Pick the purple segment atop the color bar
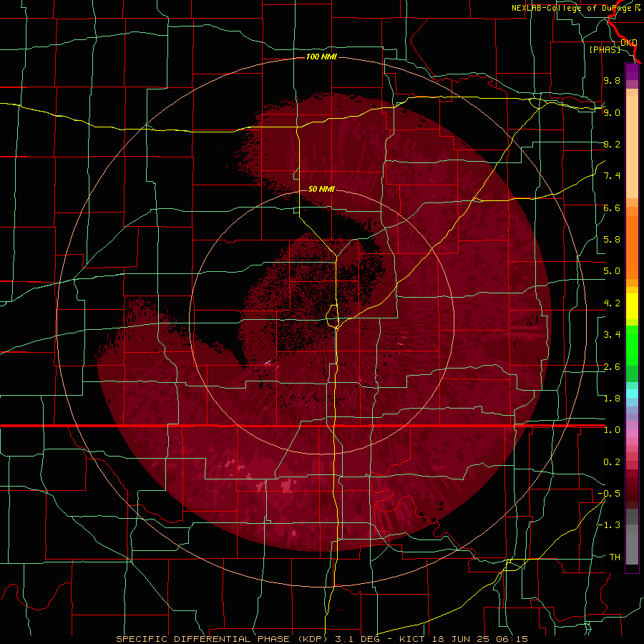The width and height of the screenshot is (644, 644). pos(632,72)
